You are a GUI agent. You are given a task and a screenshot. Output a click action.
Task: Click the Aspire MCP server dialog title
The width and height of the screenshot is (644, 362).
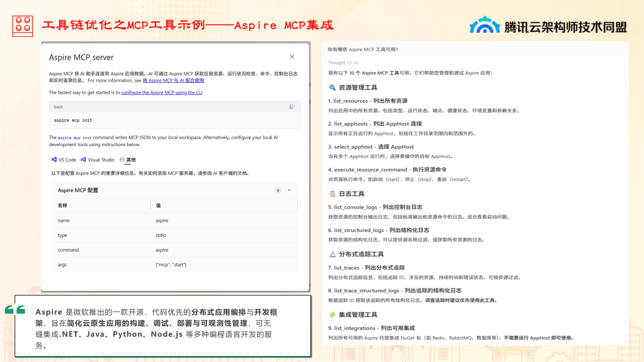(x=81, y=57)
